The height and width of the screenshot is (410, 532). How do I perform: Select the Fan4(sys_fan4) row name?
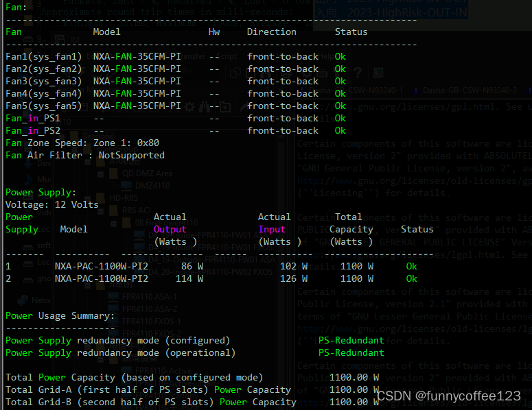point(44,93)
